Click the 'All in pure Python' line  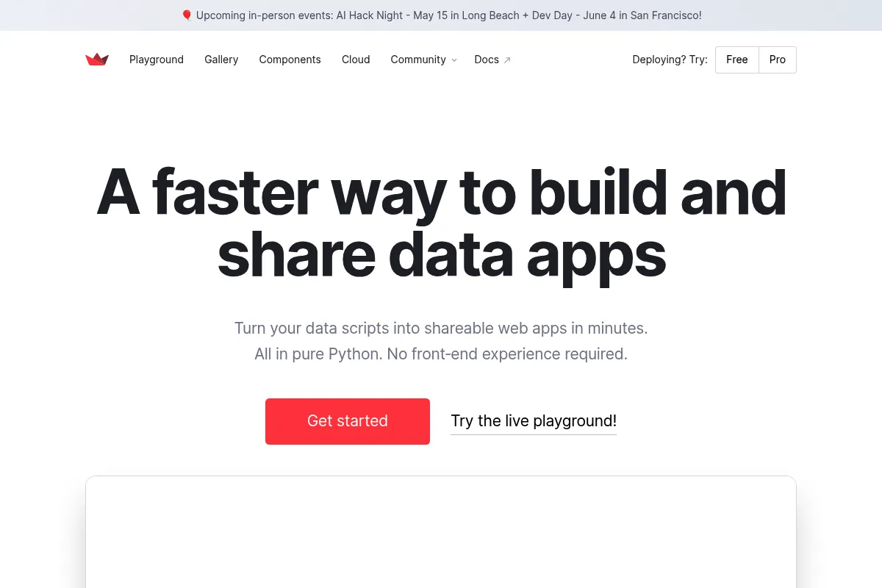tap(441, 354)
